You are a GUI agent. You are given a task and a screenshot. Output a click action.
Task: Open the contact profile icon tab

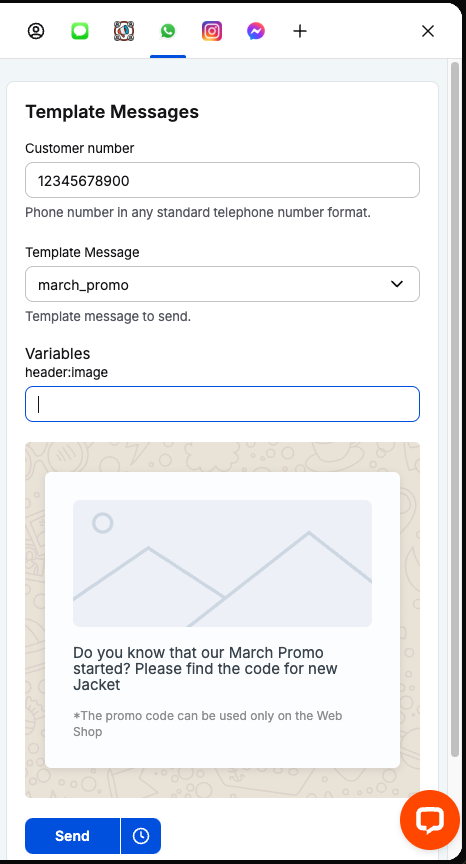point(36,31)
